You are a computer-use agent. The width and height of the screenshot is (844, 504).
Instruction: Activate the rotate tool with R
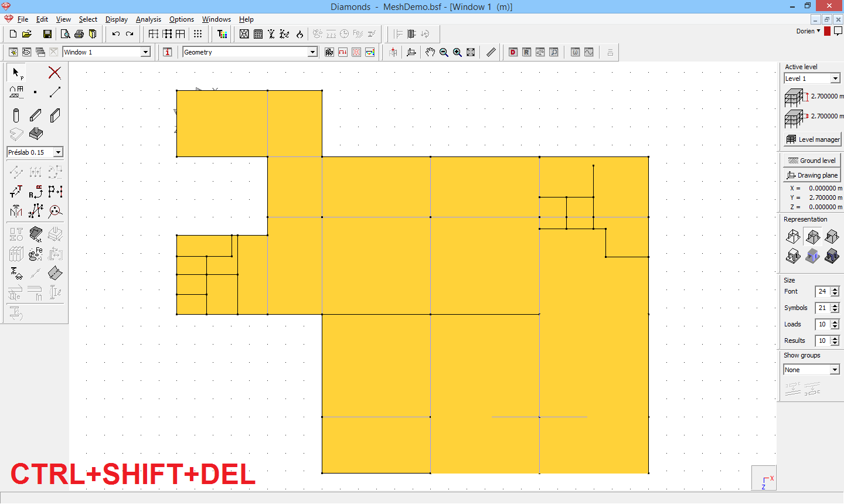[x=36, y=192]
